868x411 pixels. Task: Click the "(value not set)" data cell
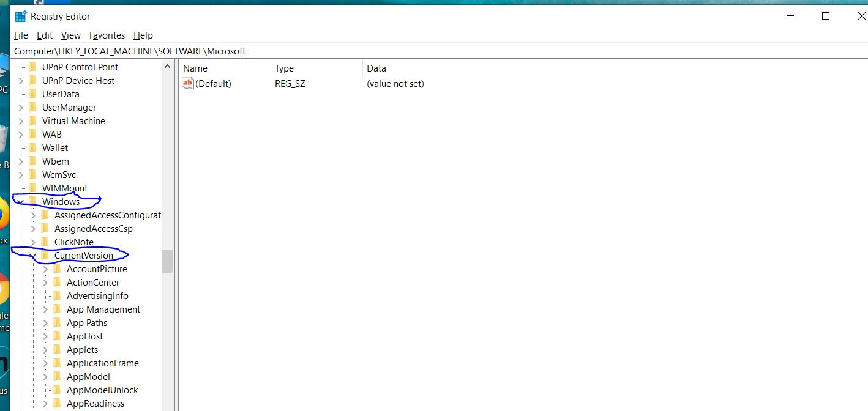395,84
